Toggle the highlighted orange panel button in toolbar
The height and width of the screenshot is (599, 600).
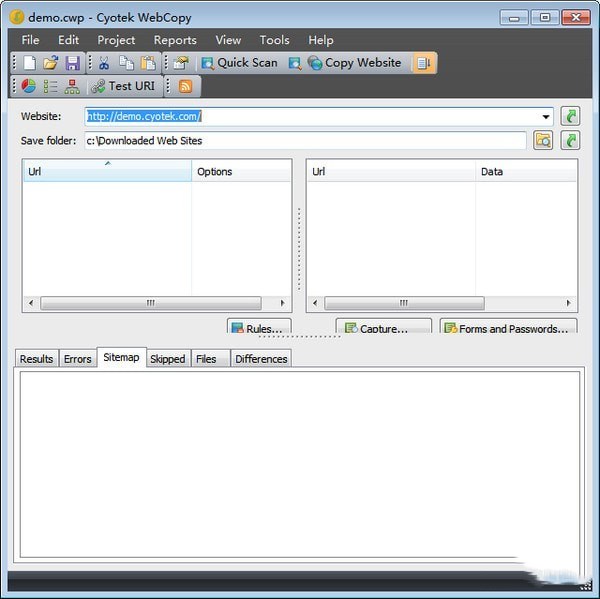pyautogui.click(x=424, y=63)
